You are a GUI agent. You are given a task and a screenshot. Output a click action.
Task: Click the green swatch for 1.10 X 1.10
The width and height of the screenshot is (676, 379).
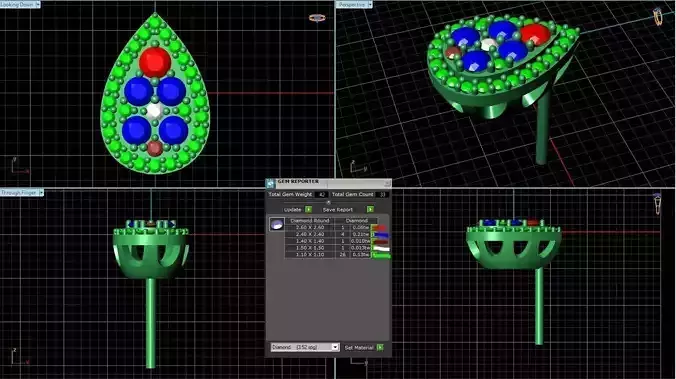pyautogui.click(x=381, y=255)
